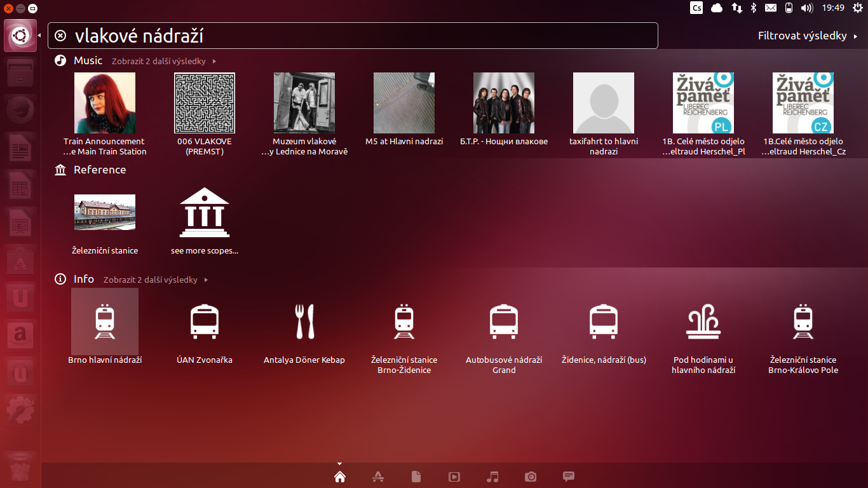Switch to the Music lens
This screenshot has width=868, height=488.
pyautogui.click(x=492, y=477)
